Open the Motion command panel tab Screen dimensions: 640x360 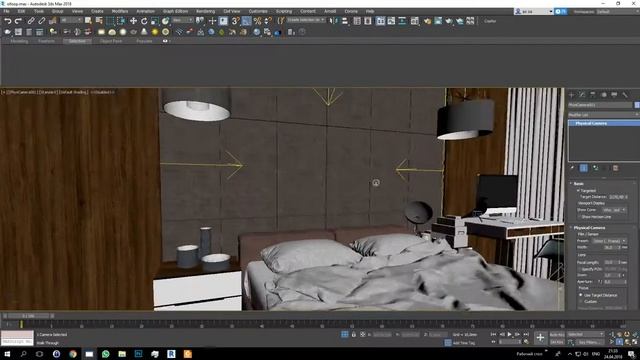click(604, 95)
